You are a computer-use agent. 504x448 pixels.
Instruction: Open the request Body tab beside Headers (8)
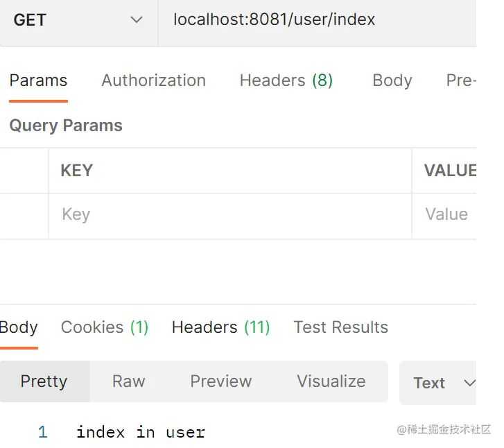point(392,80)
